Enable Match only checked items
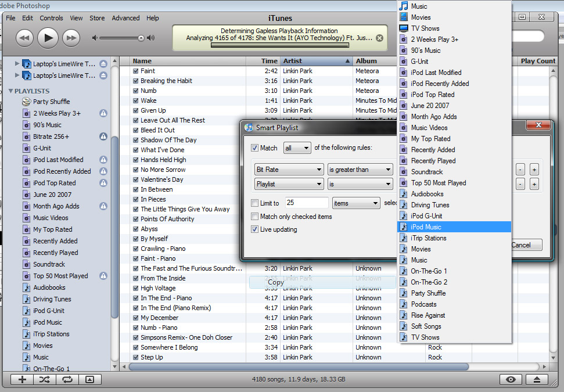Image resolution: width=564 pixels, height=392 pixels. [254, 217]
